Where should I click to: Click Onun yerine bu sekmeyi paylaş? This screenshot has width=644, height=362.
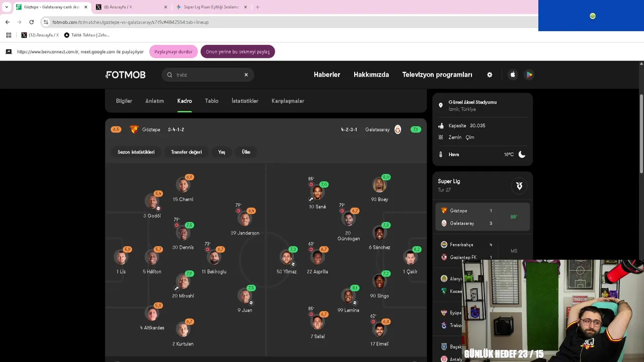[237, 52]
